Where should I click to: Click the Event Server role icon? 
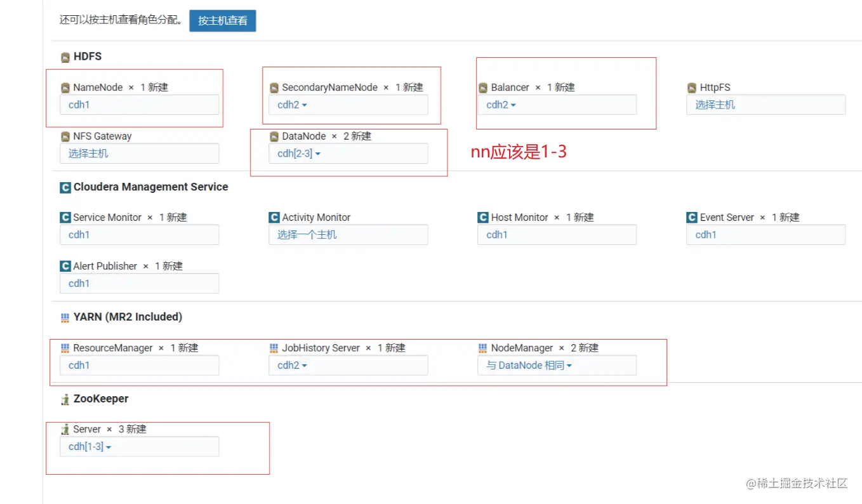point(691,218)
